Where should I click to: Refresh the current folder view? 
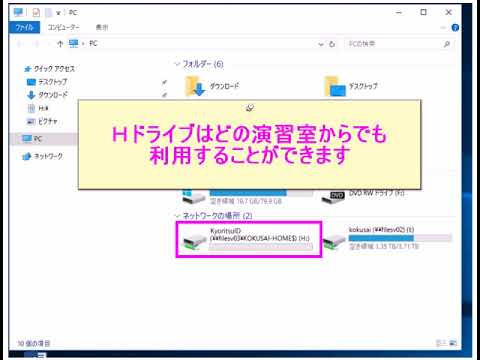[x=332, y=44]
